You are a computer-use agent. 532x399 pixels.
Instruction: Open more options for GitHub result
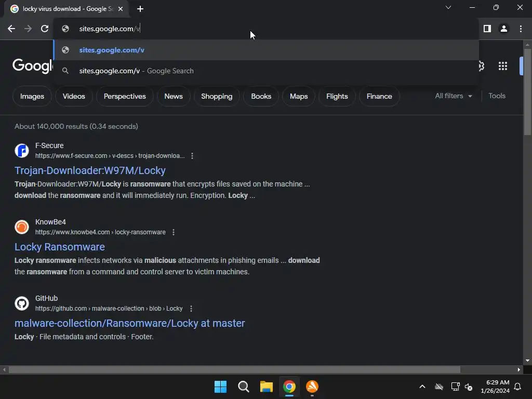pyautogui.click(x=191, y=309)
